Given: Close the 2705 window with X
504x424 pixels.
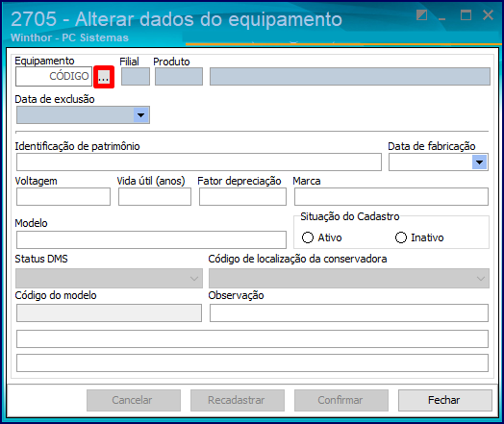Looking at the screenshot, I should pyautogui.click(x=488, y=15).
